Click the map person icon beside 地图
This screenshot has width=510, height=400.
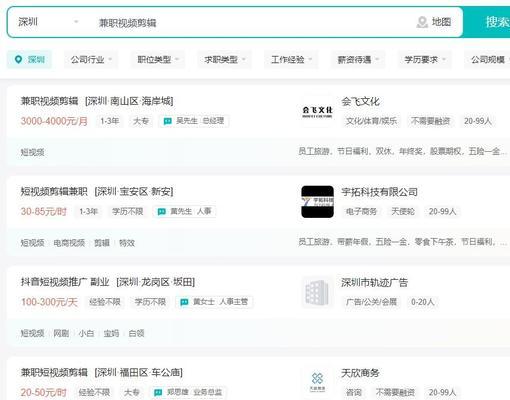(x=422, y=22)
